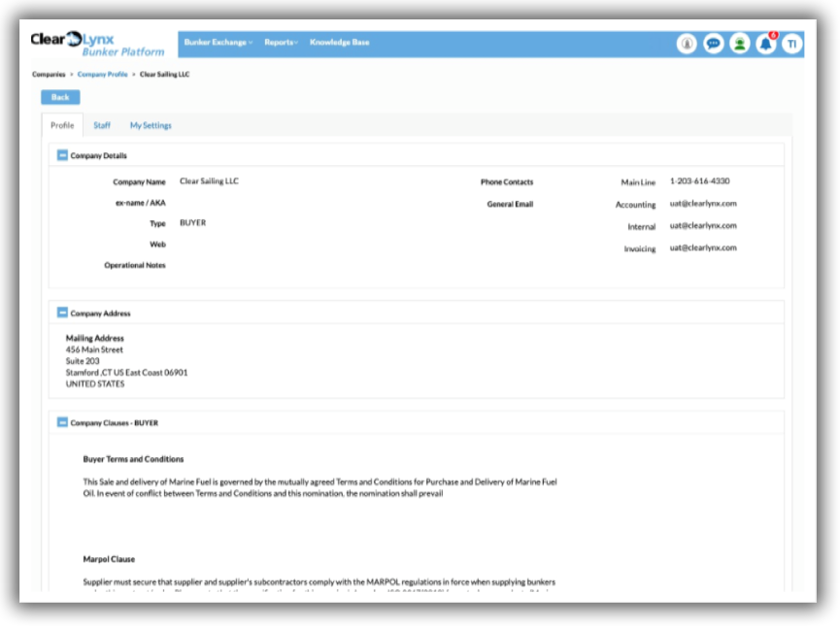Open the chat messages bubble icon
Viewport: 840px width, 626px height.
click(x=713, y=44)
